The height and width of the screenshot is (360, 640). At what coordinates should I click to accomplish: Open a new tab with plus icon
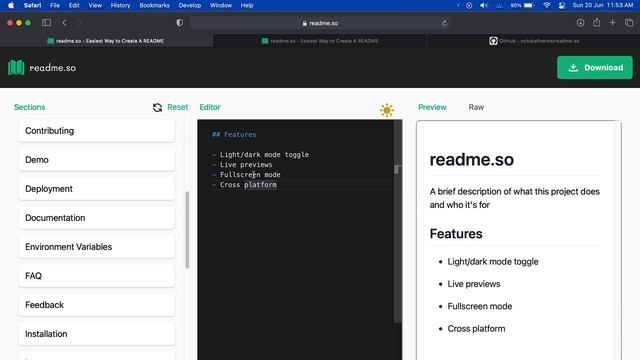tap(613, 23)
